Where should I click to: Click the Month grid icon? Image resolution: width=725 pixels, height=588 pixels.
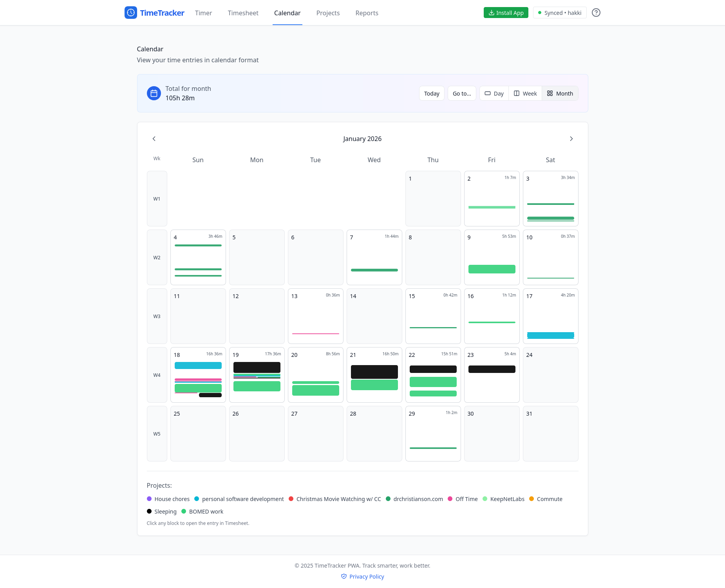coord(550,93)
